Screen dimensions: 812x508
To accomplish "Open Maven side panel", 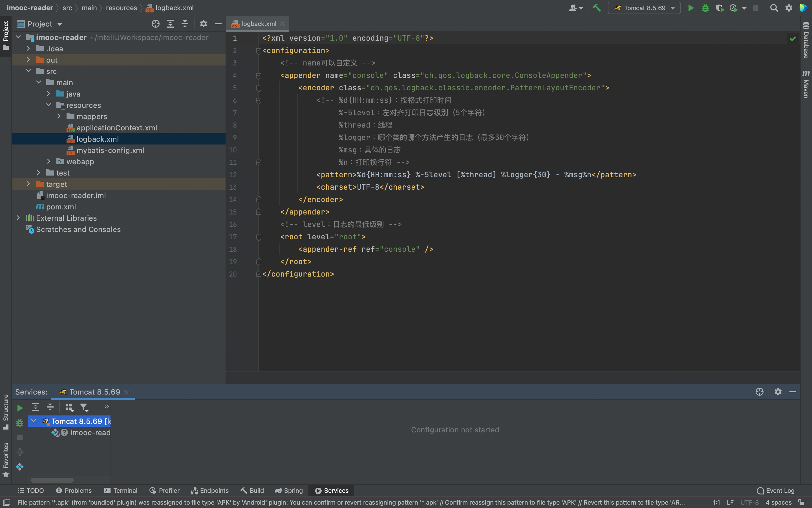I will [x=806, y=84].
